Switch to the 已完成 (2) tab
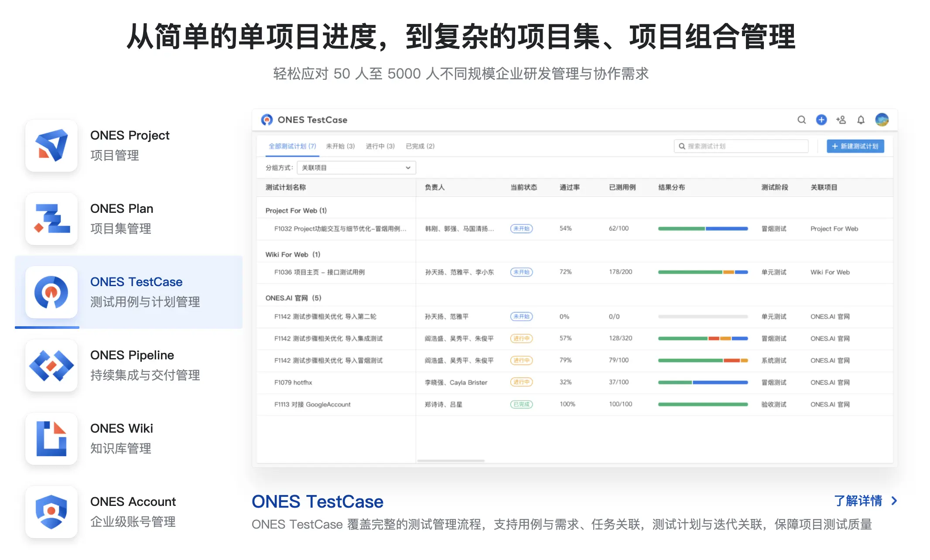This screenshot has width=930, height=560. pyautogui.click(x=420, y=147)
